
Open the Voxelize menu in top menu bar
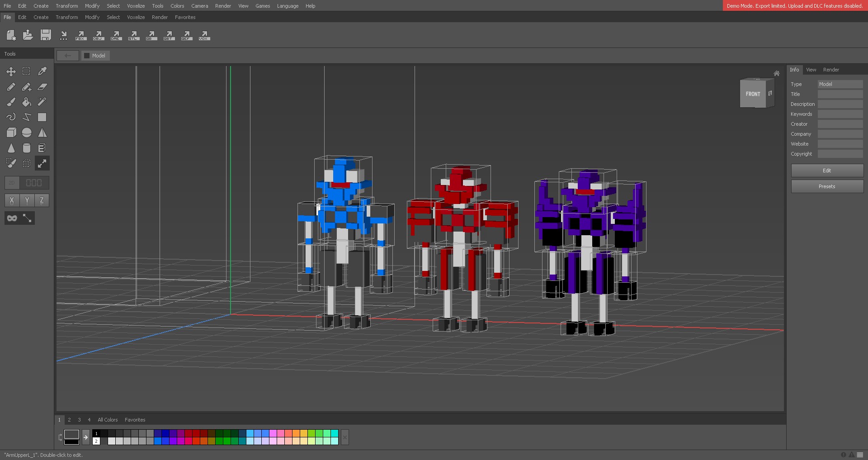coord(136,6)
